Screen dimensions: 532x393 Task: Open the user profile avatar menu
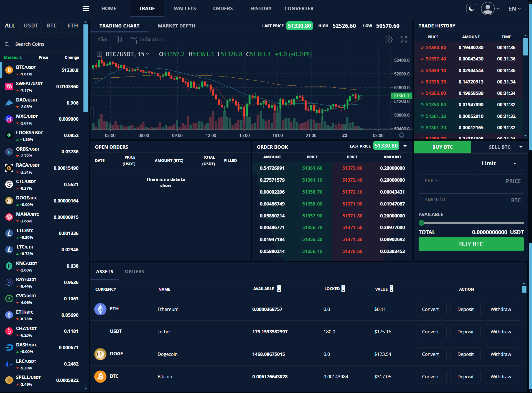pos(488,9)
